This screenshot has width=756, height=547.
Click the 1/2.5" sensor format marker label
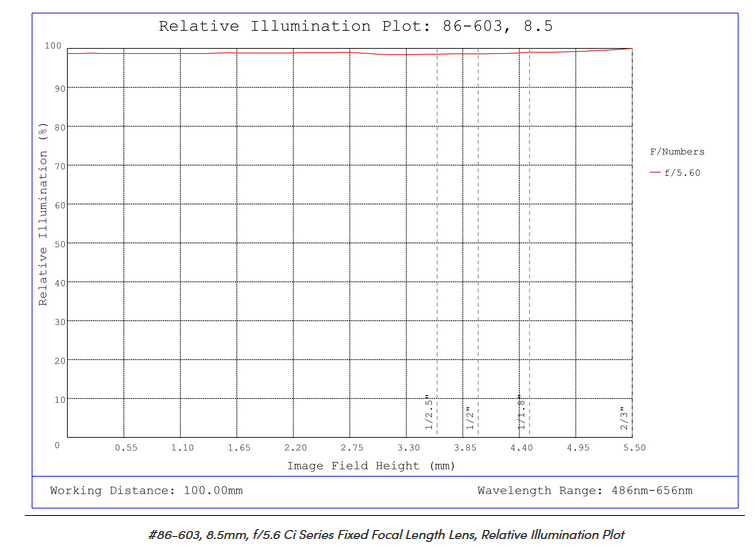[428, 410]
